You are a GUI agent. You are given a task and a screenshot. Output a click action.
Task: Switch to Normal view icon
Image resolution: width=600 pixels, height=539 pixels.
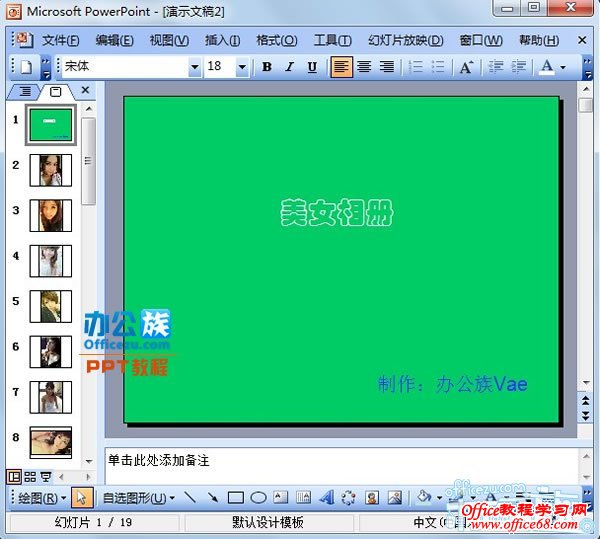pyautogui.click(x=14, y=477)
